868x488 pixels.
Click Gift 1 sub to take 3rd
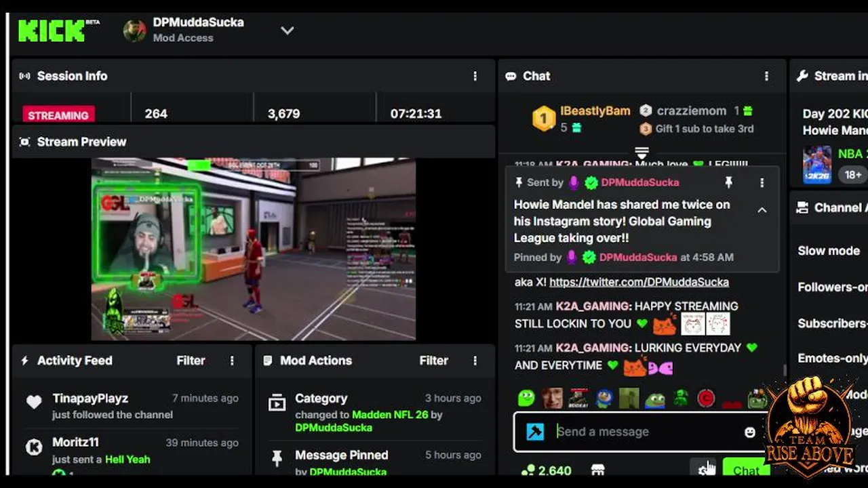pyautogui.click(x=705, y=129)
